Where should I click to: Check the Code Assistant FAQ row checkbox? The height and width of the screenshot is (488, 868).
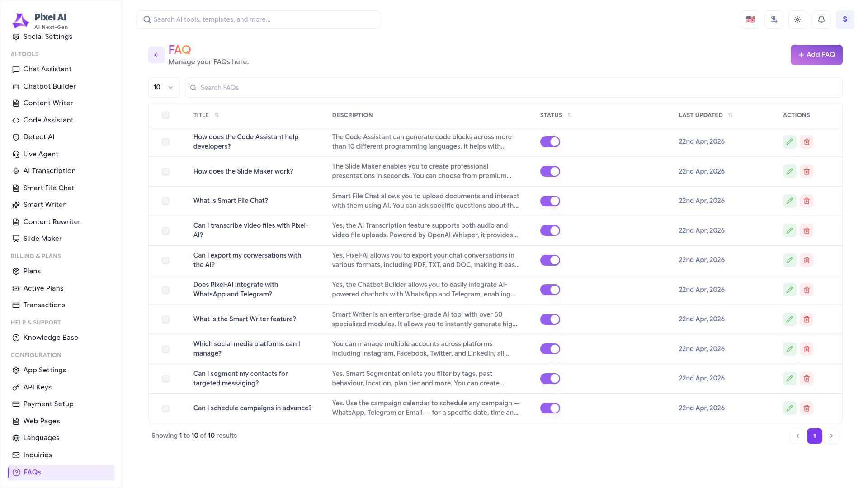(165, 142)
